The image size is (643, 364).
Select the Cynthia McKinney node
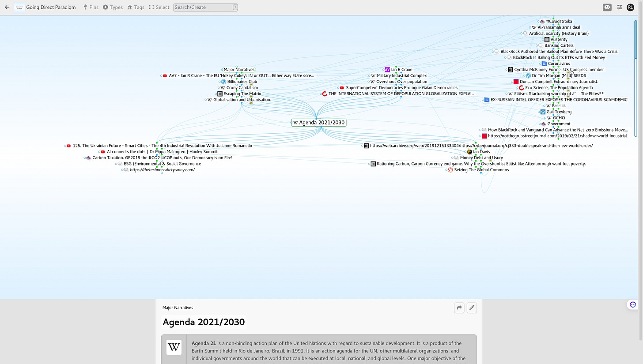556,69
